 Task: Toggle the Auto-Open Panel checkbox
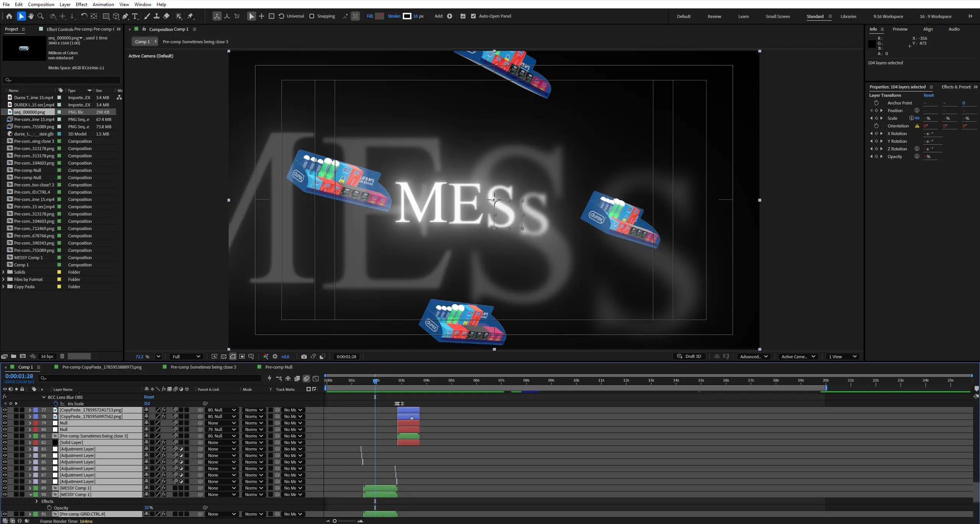pos(473,16)
